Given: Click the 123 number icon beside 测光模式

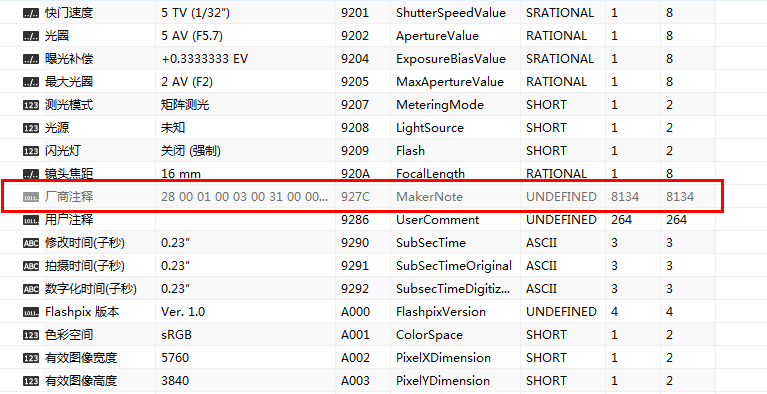Looking at the screenshot, I should pyautogui.click(x=31, y=105).
